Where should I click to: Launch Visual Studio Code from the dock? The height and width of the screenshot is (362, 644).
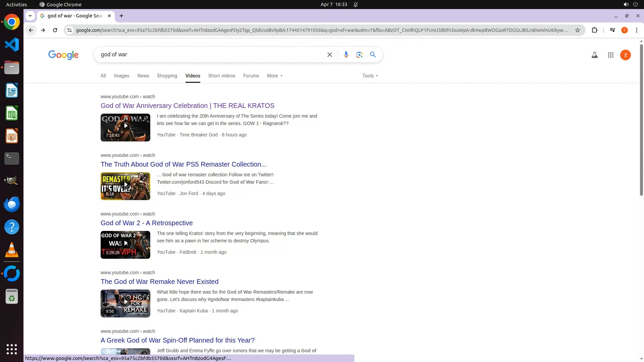coord(12,45)
